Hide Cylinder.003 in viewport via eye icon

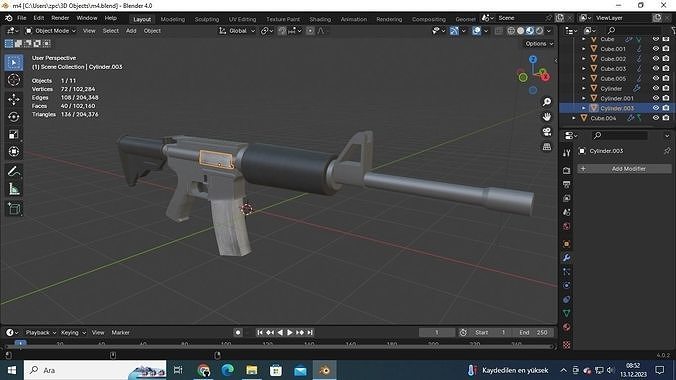[x=656, y=108]
